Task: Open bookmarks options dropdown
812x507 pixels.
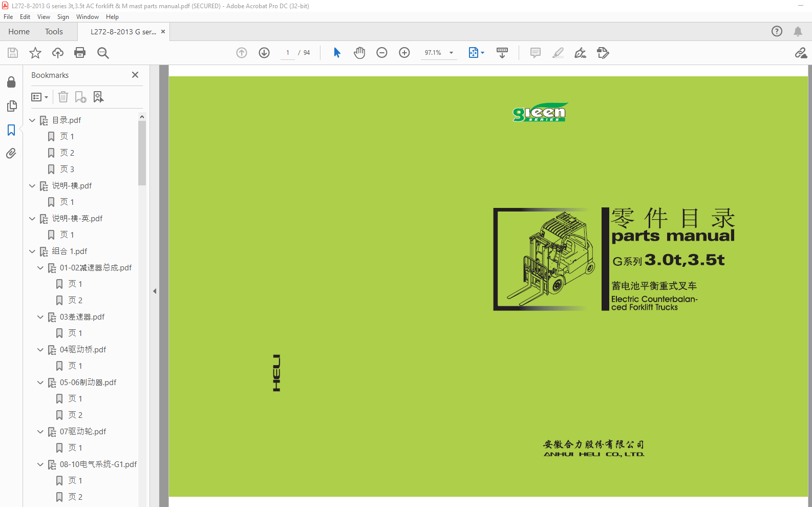Action: (x=40, y=97)
